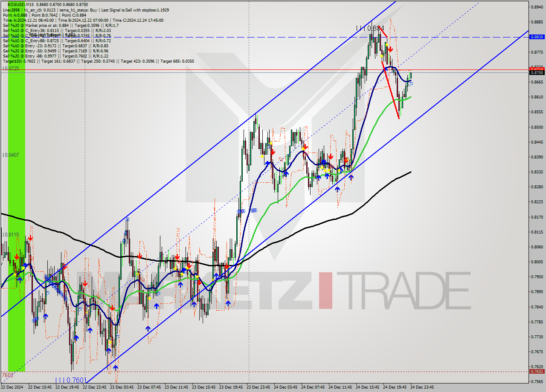Click the '24 Dec 03:45' time axis label
Image resolution: width=546 pixels, height=392 pixels.
point(286,387)
